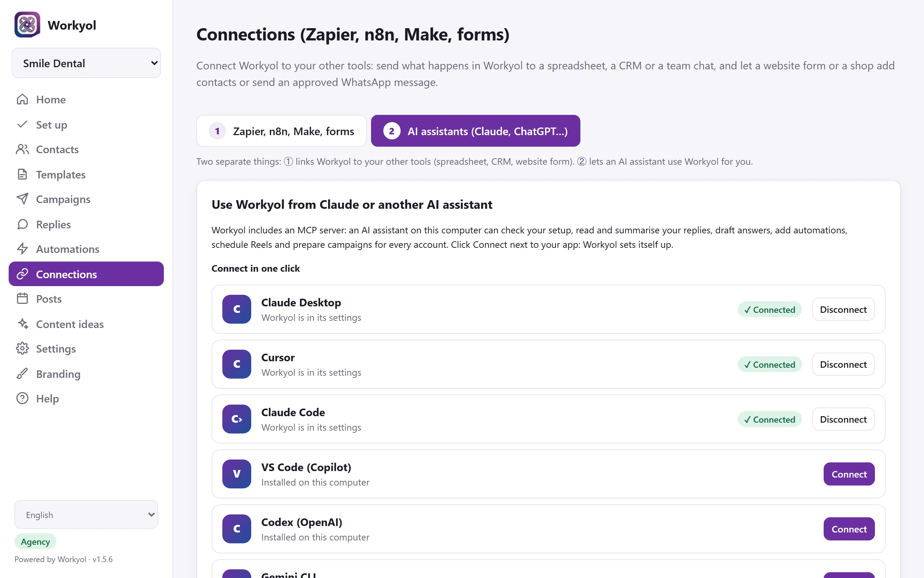Connect Codex (OpenAI)
Viewport: 924px width, 578px height.
pyautogui.click(x=849, y=529)
